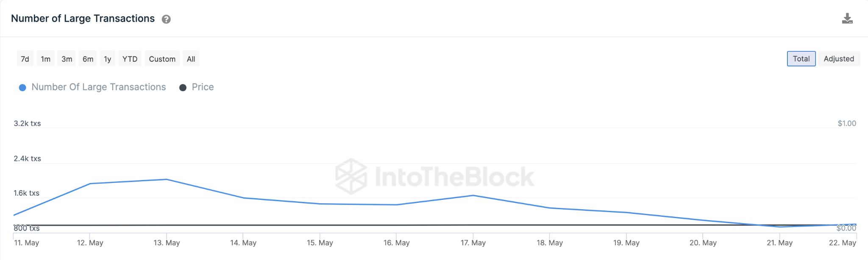The image size is (868, 260).
Task: Set range to 1y
Action: coord(108,59)
